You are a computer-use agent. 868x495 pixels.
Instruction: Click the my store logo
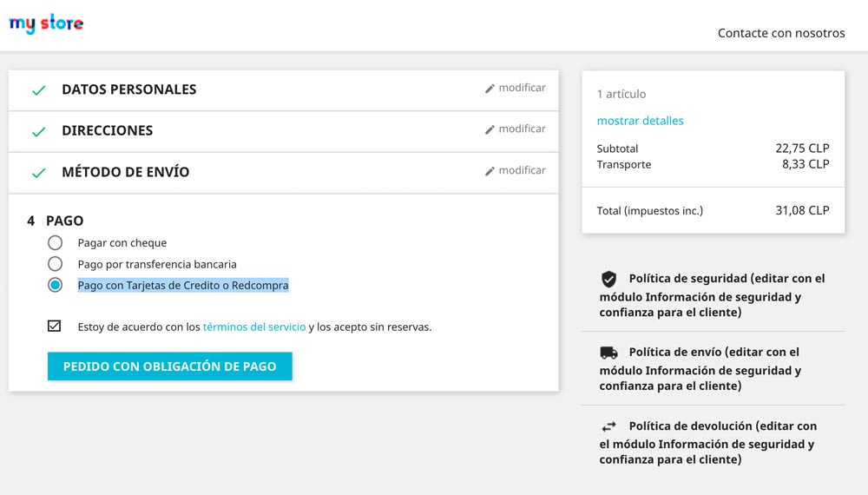[x=46, y=23]
